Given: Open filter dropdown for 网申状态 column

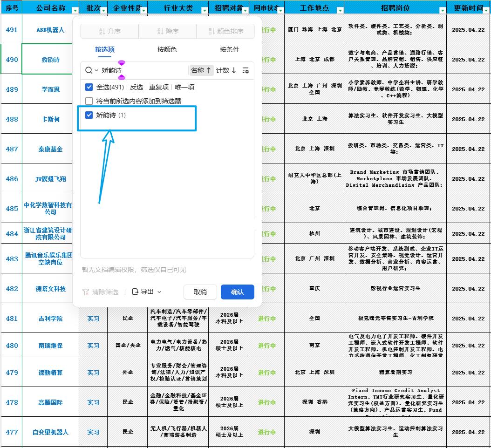Looking at the screenshot, I should [x=281, y=11].
